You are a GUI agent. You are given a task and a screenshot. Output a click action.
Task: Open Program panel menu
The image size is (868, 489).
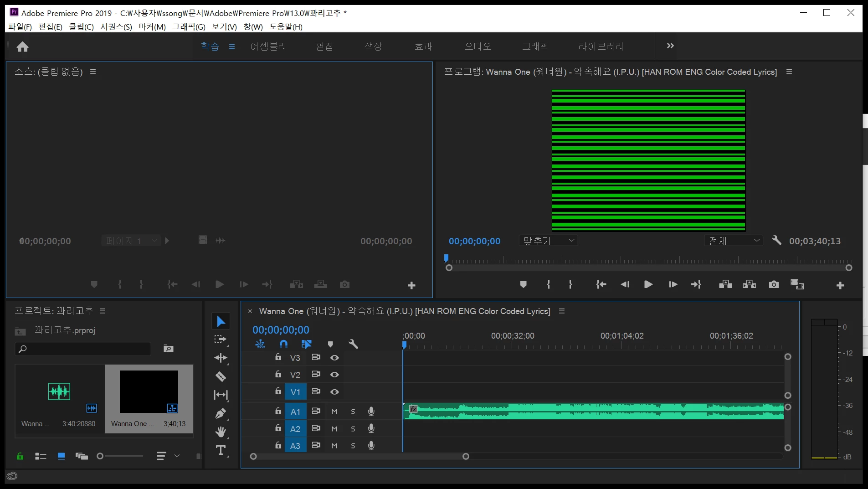coord(789,72)
